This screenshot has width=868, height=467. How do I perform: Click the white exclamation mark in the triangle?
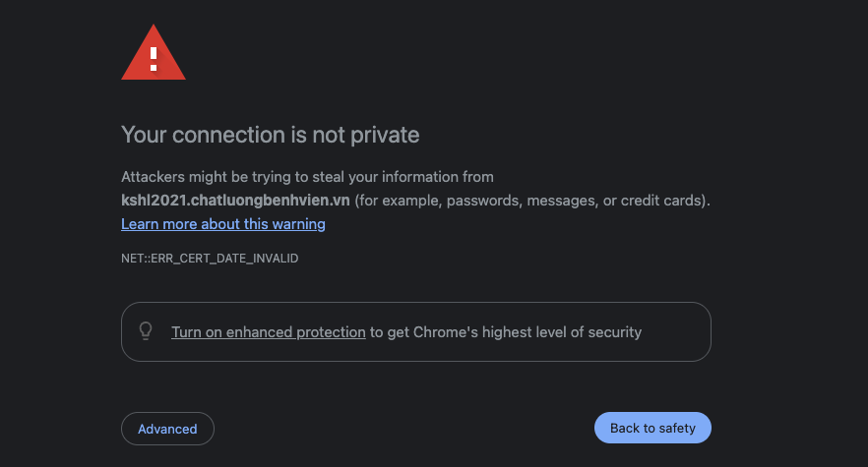point(154,59)
